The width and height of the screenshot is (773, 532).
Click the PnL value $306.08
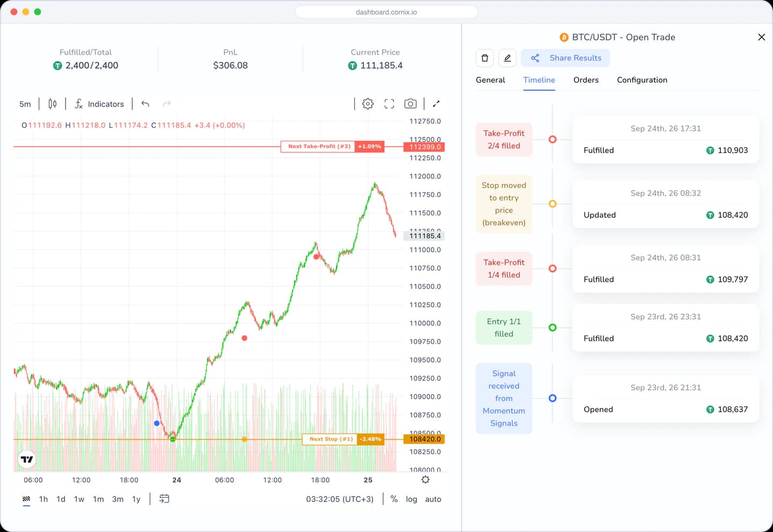(230, 65)
